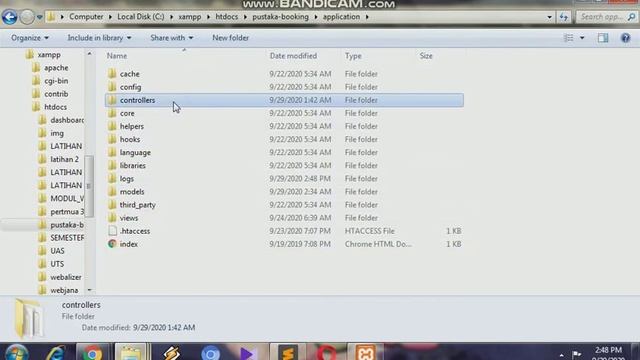The image size is (640, 360).
Task: Select the core folder icon
Action: 112,113
